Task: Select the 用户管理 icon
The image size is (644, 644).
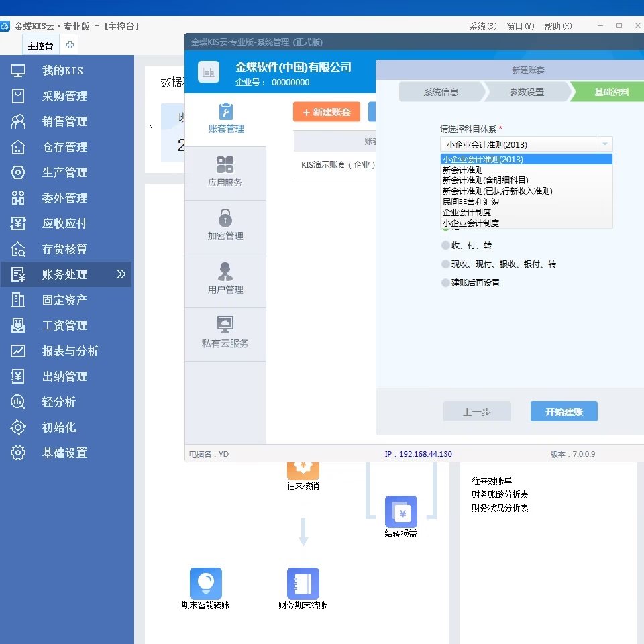Action: 225,272
